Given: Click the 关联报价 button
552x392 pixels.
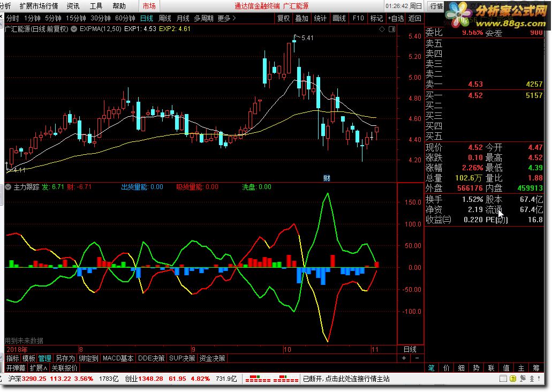Looking at the screenshot, I should click(x=65, y=368).
